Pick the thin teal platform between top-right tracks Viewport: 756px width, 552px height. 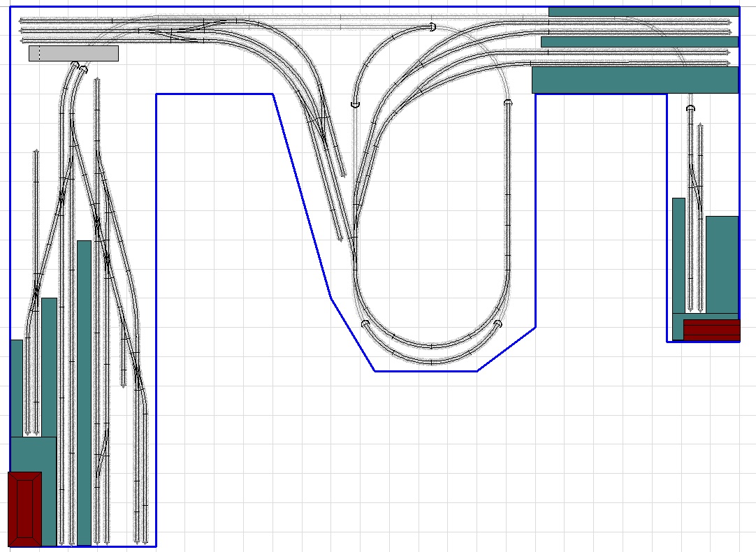(639, 42)
